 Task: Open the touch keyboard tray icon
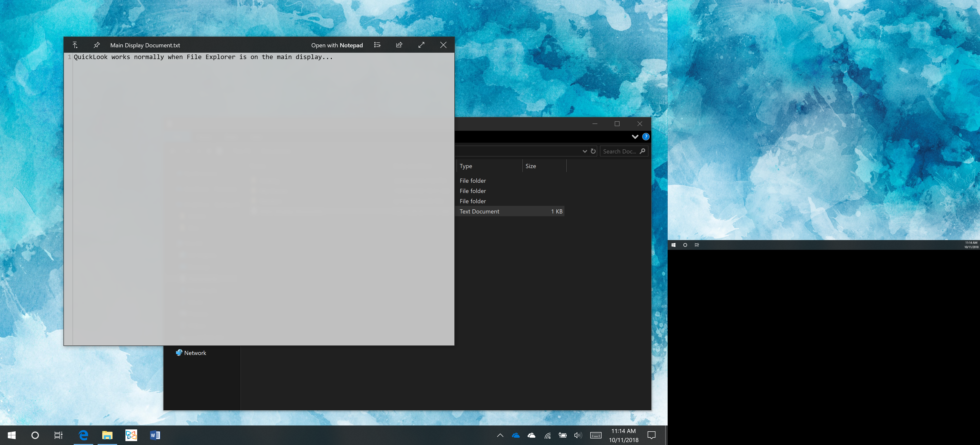[596, 435]
